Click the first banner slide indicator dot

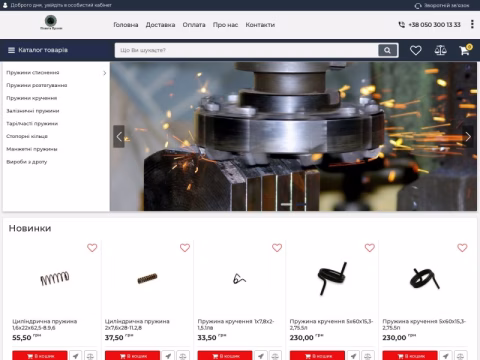pos(286,204)
